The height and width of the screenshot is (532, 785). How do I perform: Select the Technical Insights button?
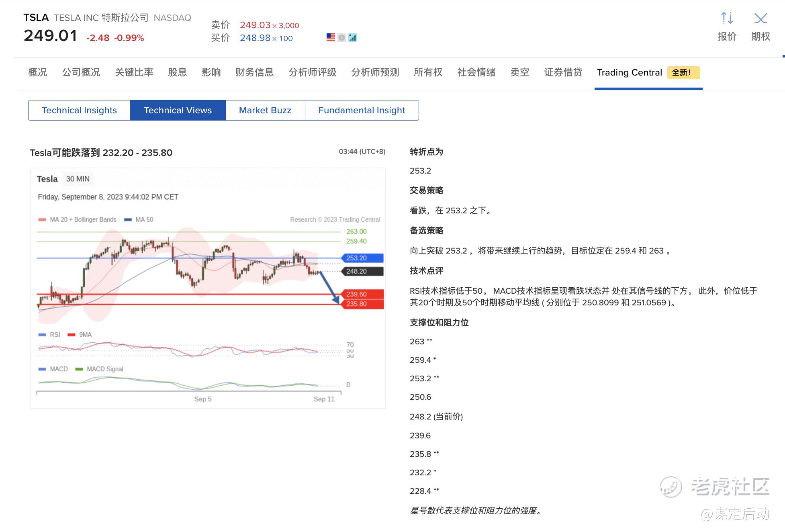click(79, 110)
